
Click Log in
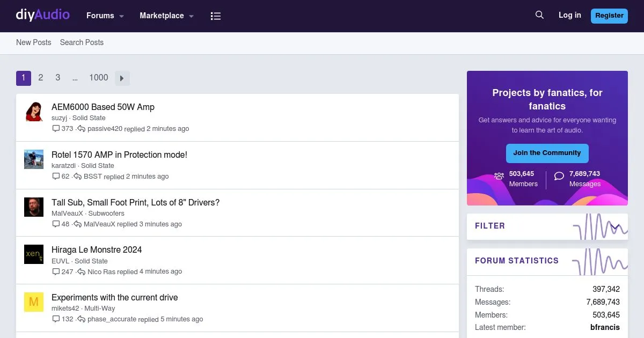click(x=569, y=15)
